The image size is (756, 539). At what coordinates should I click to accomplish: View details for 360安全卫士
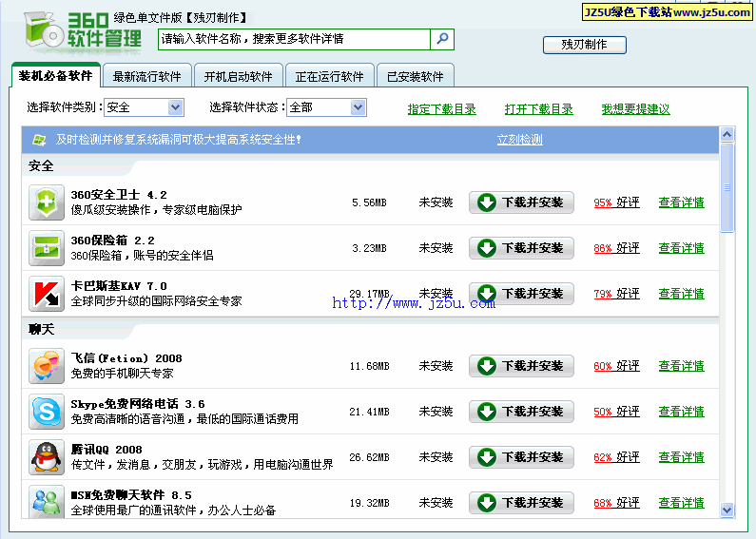coord(681,202)
